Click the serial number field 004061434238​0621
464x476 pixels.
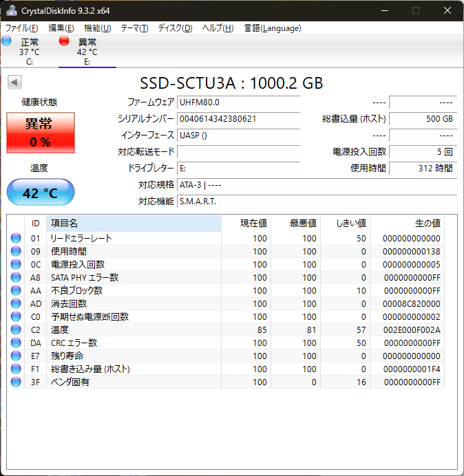point(238,119)
